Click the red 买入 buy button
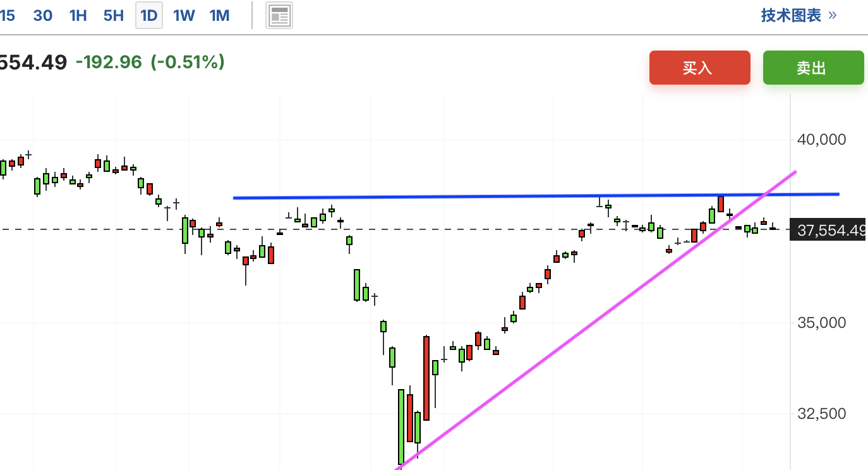The height and width of the screenshot is (470, 868). click(x=699, y=68)
